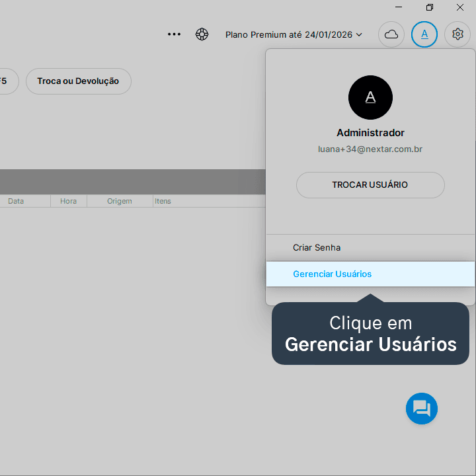Open the settings gear icon

tap(457, 34)
